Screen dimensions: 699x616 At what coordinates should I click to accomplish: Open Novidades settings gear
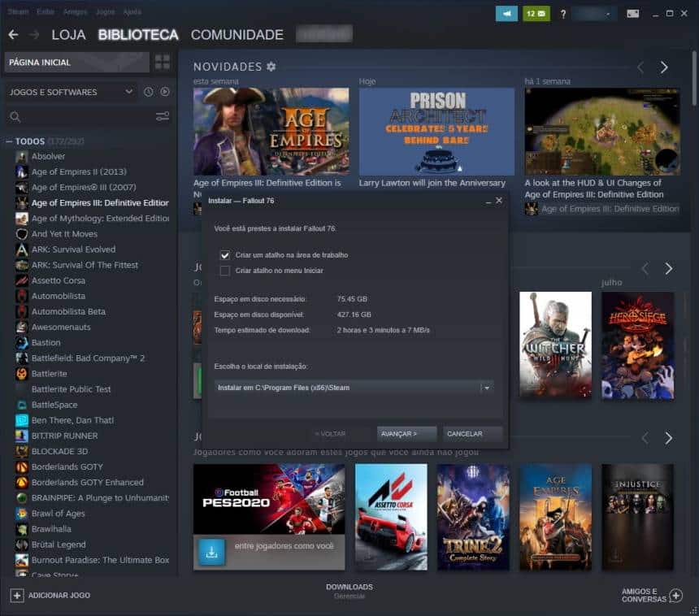pyautogui.click(x=271, y=67)
